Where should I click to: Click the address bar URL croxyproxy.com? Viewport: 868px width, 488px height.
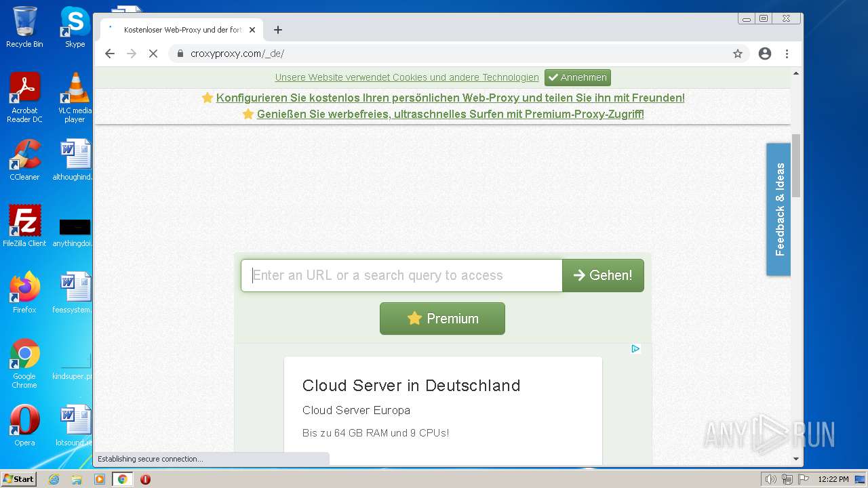tap(237, 54)
